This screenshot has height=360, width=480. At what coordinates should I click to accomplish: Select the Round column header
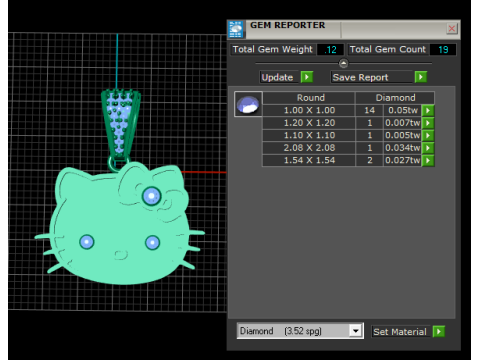[309, 98]
